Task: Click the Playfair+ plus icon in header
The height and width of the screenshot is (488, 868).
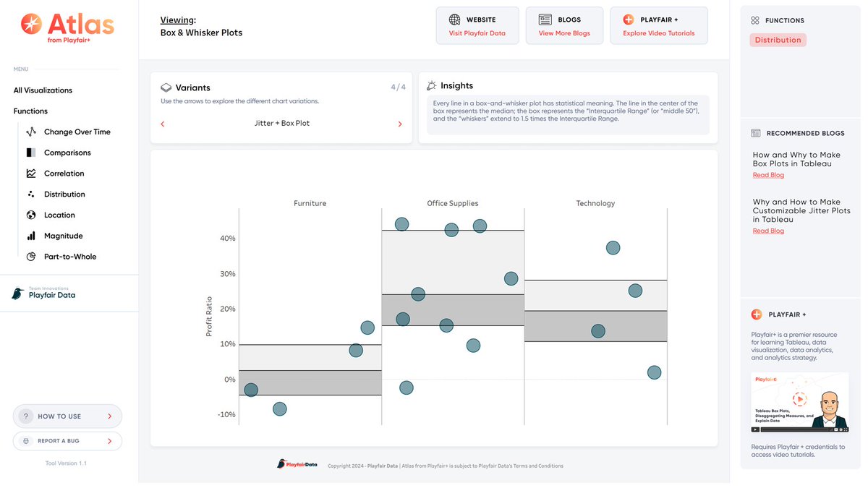Action: tap(629, 20)
